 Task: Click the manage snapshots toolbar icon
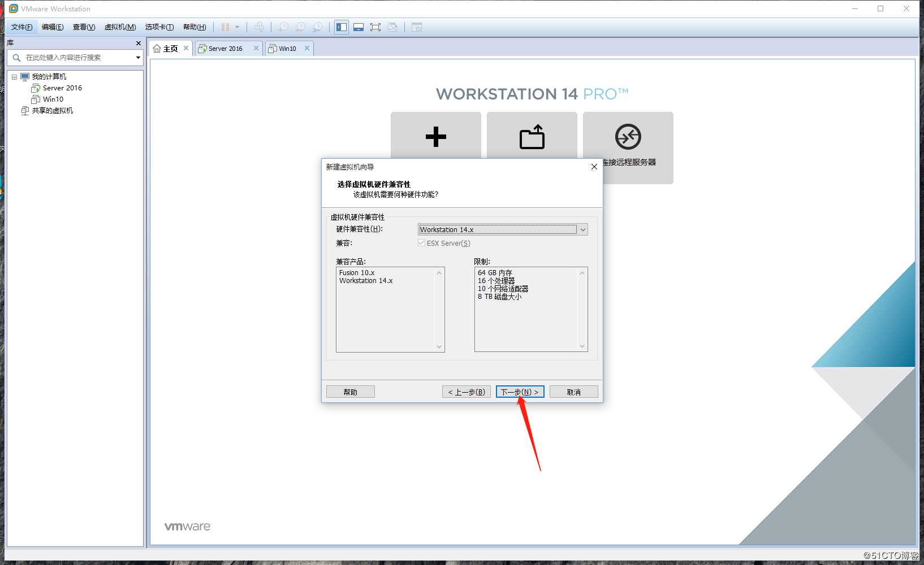pos(318,27)
